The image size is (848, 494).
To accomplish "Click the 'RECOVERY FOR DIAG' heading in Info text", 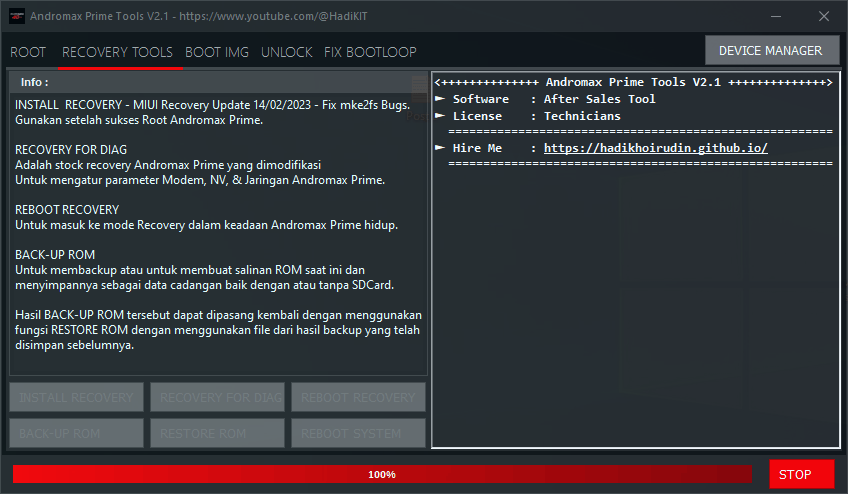I will pyautogui.click(x=71, y=149).
